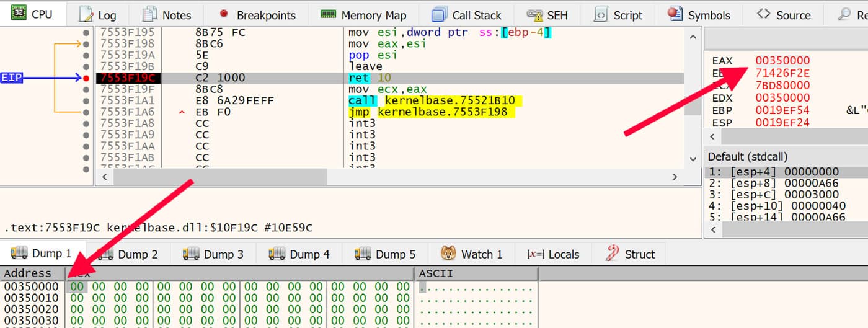Switch to the Locals tab
The height and width of the screenshot is (328, 868).
coord(553,254)
